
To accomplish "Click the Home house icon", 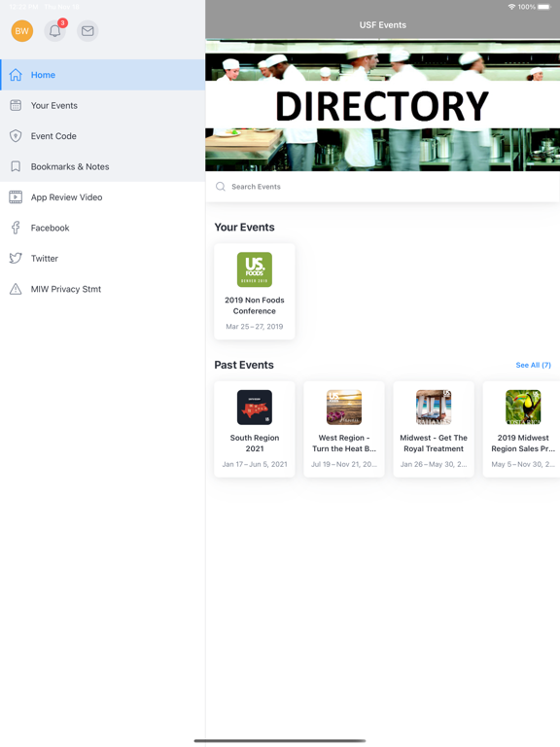I will coord(16,75).
